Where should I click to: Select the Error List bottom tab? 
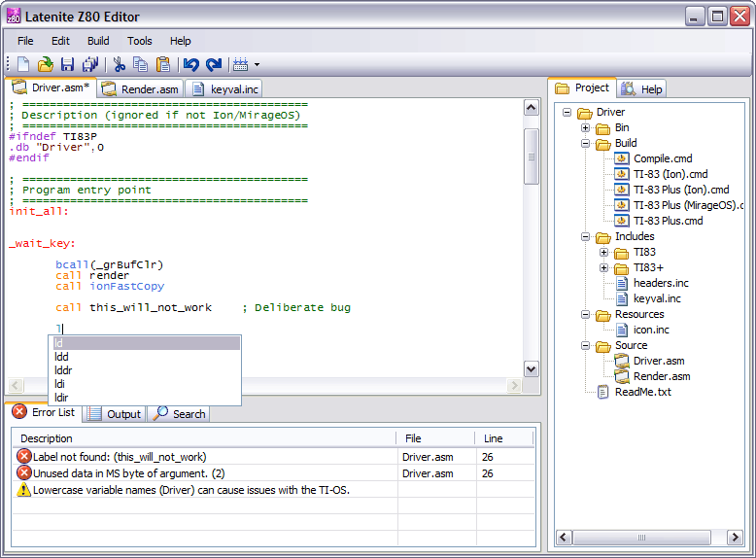[x=44, y=412]
